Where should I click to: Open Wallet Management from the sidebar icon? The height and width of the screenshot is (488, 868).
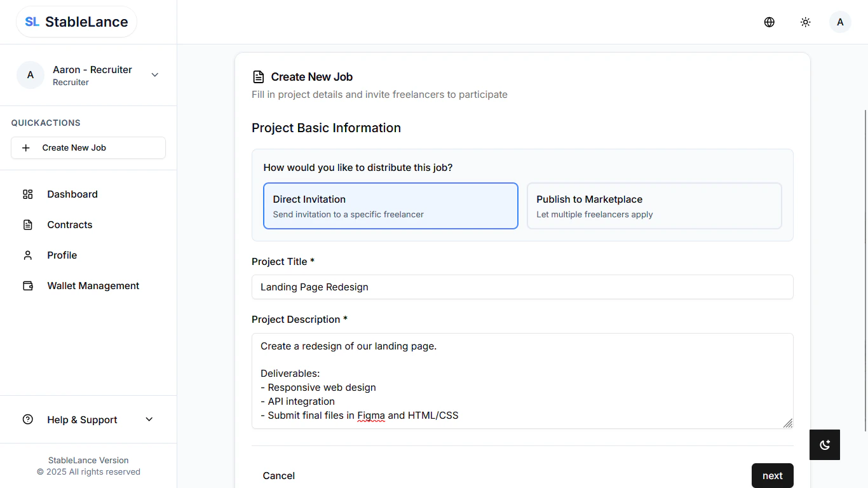tap(27, 285)
